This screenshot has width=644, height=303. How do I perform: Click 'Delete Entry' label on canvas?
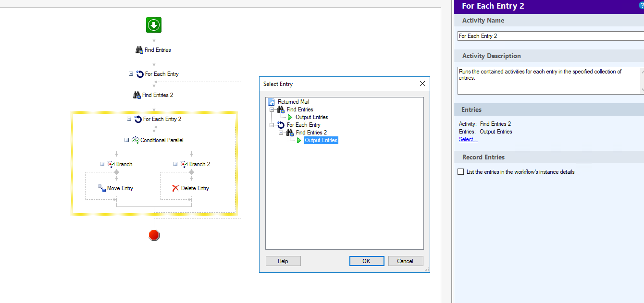click(195, 188)
